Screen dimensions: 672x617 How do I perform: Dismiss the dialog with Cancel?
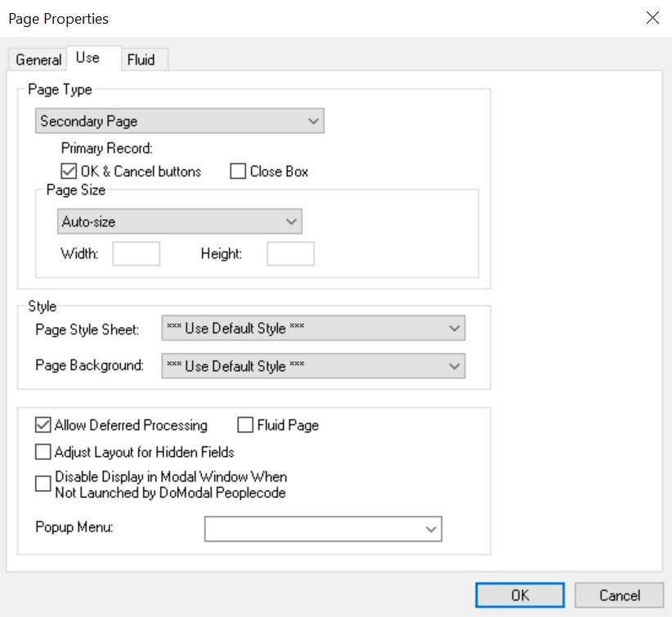point(619,595)
